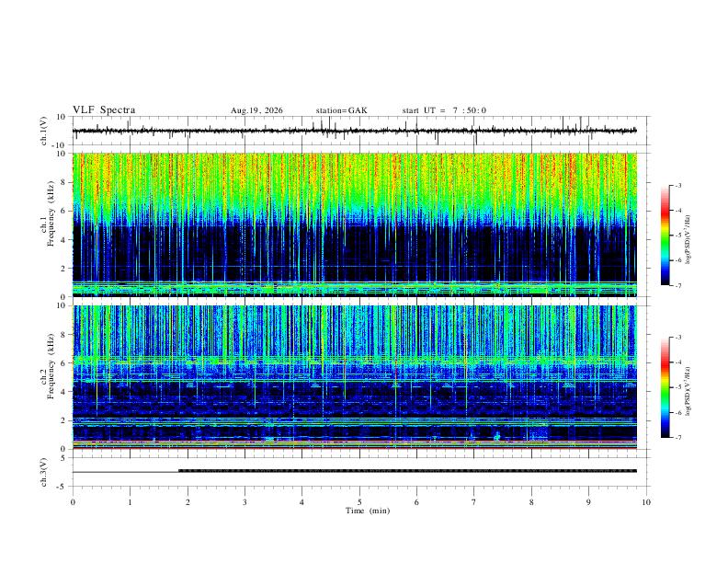Click the ch.3(V) axis label

click(44, 473)
